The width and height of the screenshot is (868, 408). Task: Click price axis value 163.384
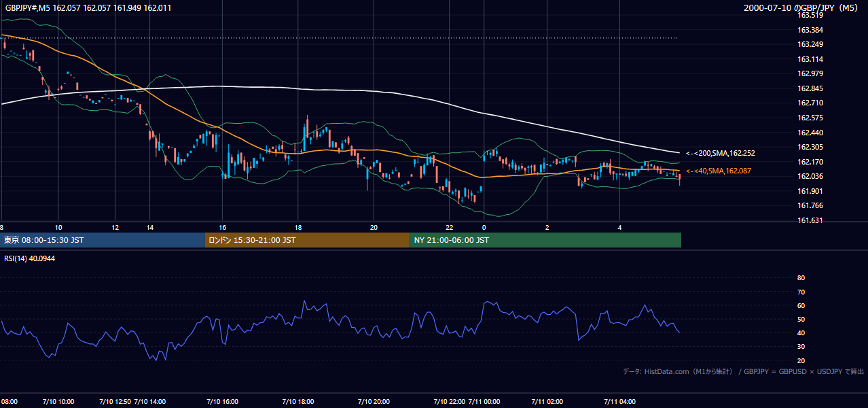coord(810,30)
